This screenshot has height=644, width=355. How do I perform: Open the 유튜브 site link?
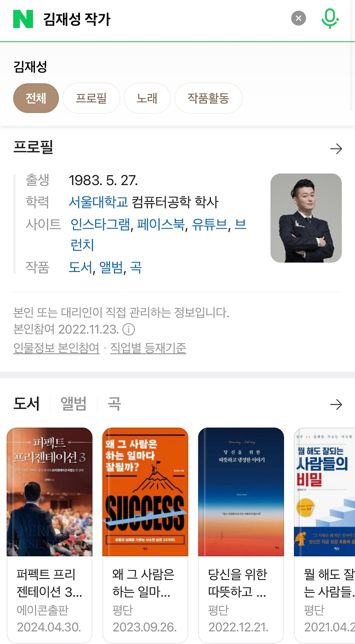(x=210, y=224)
